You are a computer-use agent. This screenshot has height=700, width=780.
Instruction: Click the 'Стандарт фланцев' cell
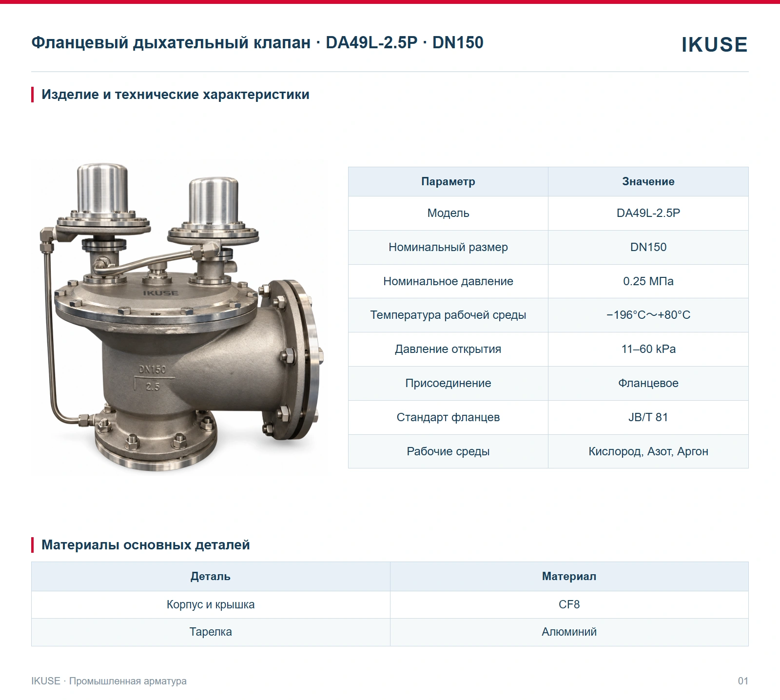[x=448, y=417]
